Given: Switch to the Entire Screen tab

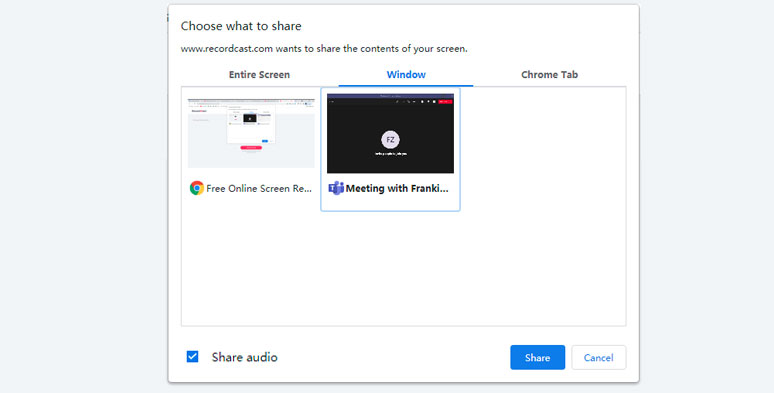Looking at the screenshot, I should coord(259,75).
